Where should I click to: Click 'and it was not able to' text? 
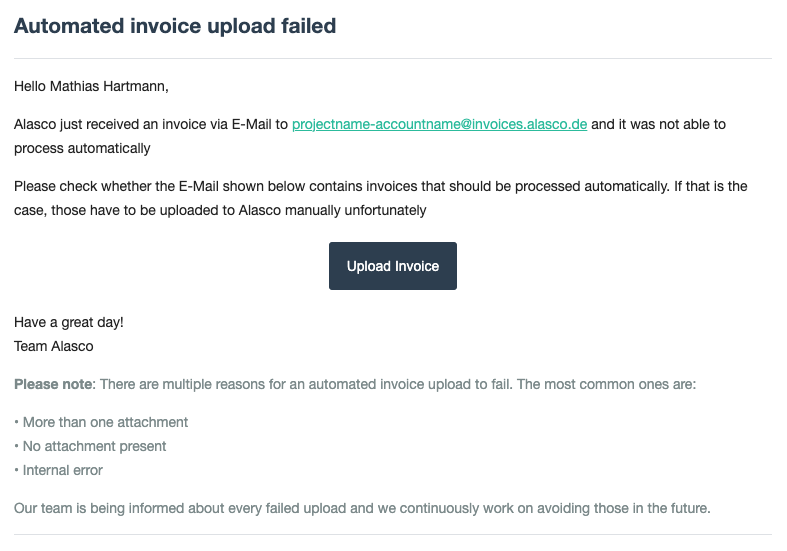(x=658, y=125)
